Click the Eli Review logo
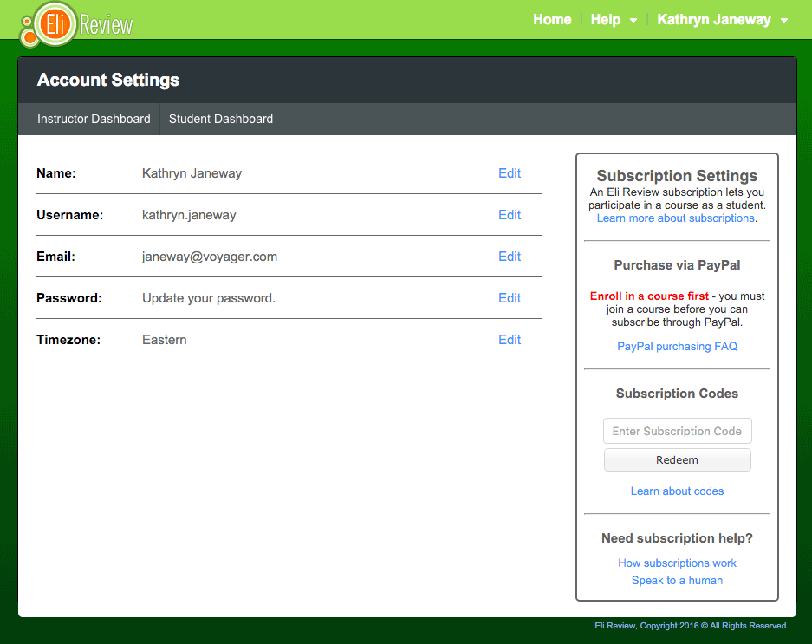This screenshot has width=812, height=644. [76, 24]
